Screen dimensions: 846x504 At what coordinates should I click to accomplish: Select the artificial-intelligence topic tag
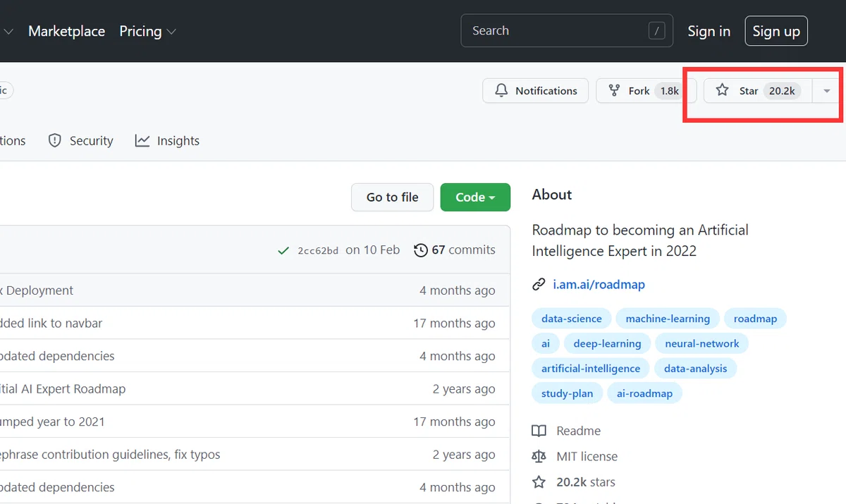(x=591, y=369)
